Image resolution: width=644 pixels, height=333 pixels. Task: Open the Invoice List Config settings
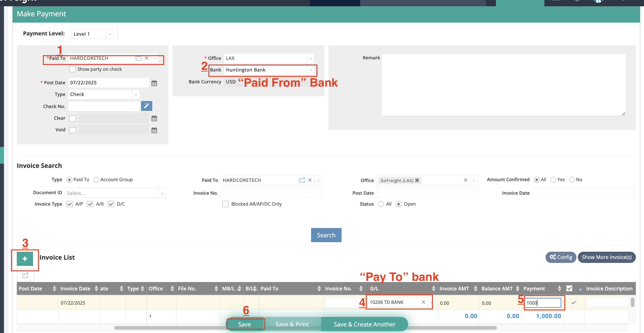[x=561, y=257]
